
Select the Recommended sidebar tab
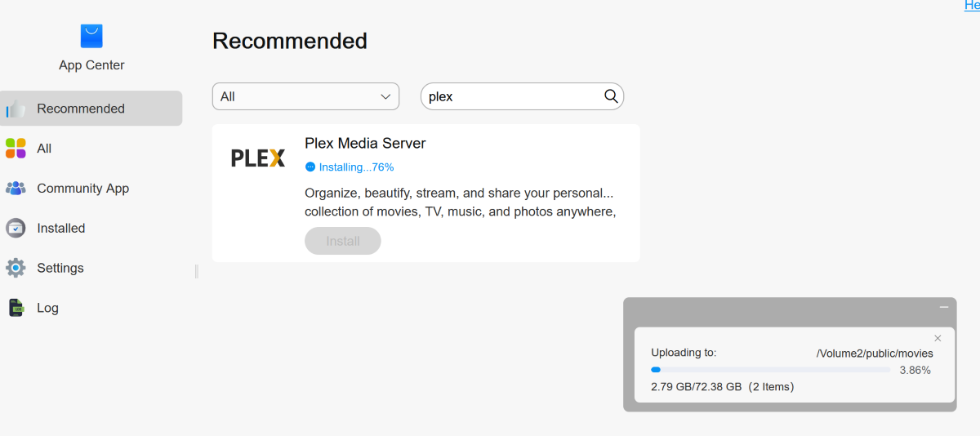click(81, 109)
